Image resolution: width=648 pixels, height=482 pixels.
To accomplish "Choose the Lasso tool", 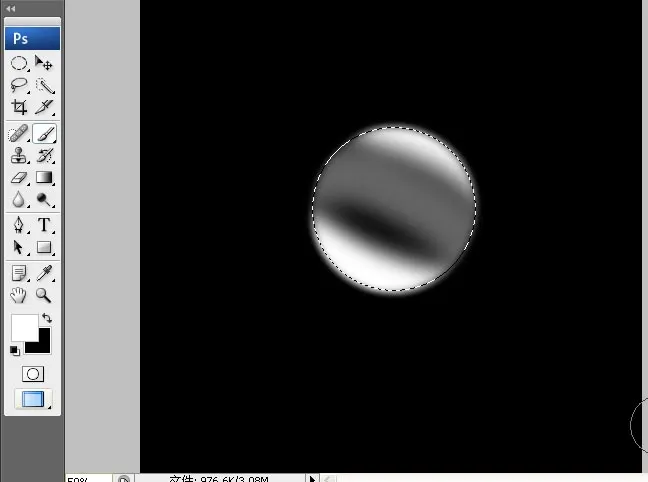I will coord(19,85).
